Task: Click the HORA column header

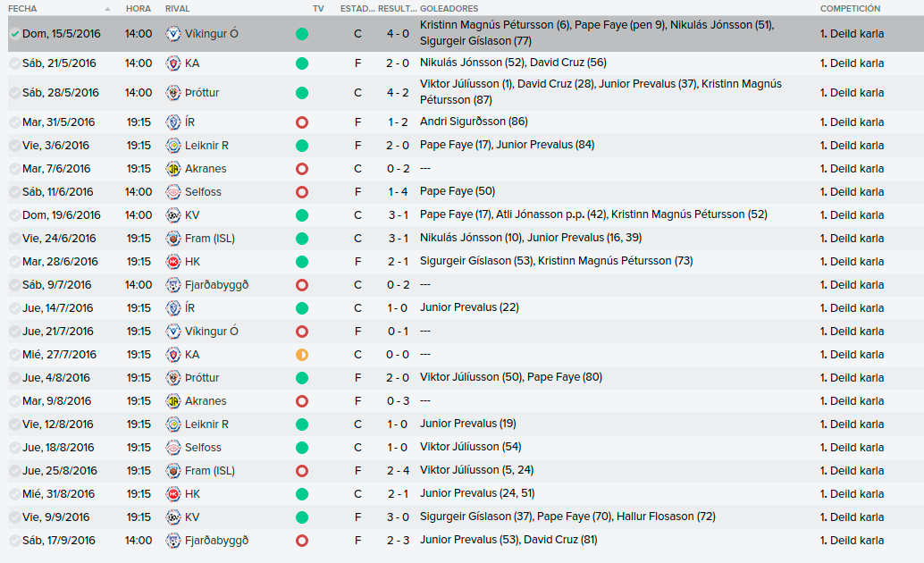Action: (138, 8)
